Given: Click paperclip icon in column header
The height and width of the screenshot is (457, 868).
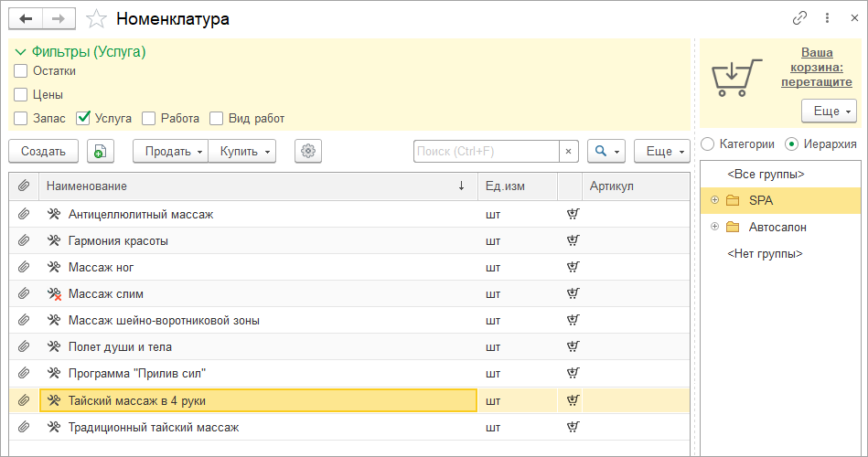Looking at the screenshot, I should click(24, 186).
